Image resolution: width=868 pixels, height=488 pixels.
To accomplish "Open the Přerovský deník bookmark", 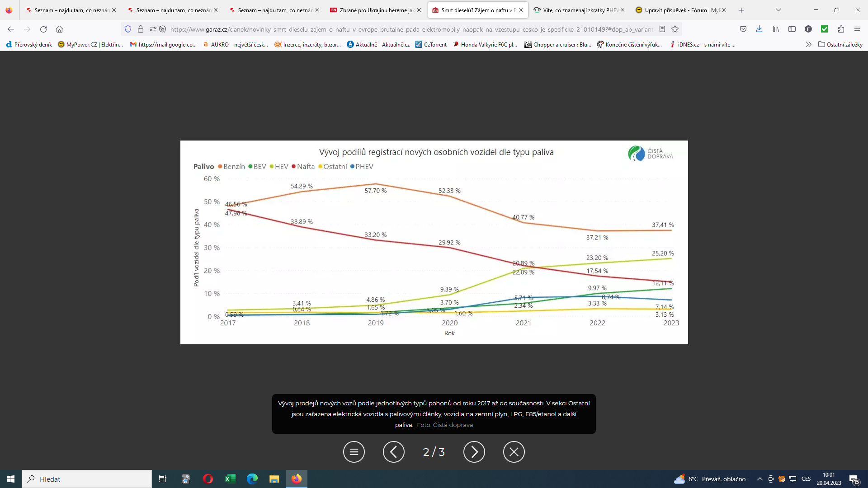I will pos(29,44).
